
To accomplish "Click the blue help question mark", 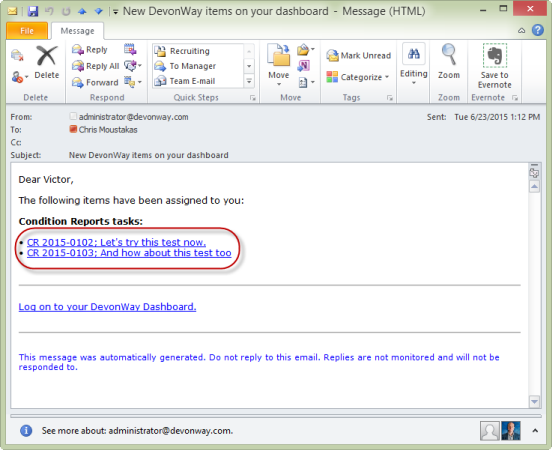I will (538, 30).
